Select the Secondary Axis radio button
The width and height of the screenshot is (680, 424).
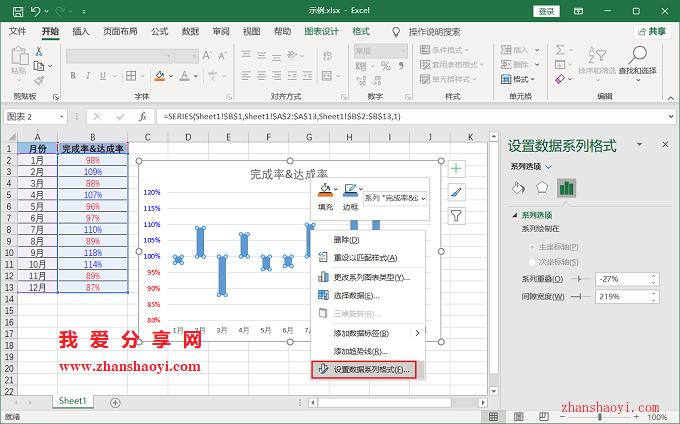click(x=532, y=262)
